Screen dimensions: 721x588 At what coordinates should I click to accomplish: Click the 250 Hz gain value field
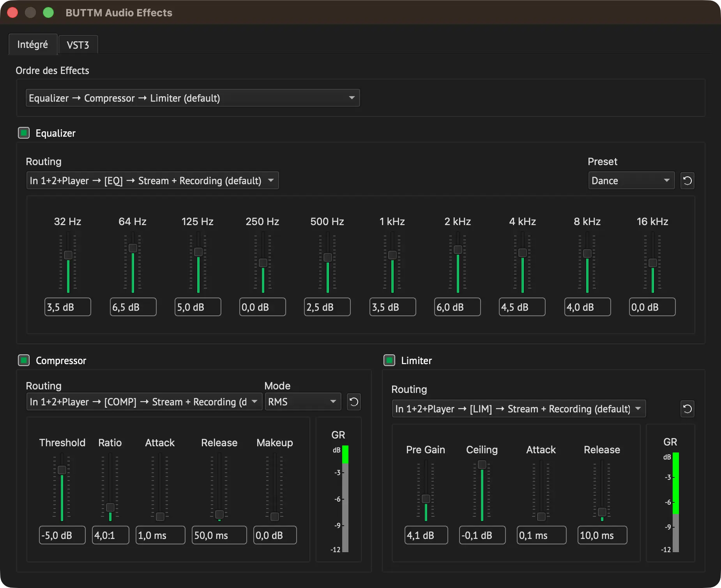point(263,307)
